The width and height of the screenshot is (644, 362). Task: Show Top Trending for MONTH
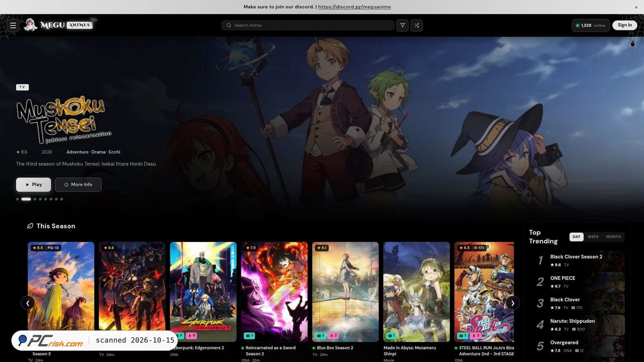pyautogui.click(x=613, y=237)
